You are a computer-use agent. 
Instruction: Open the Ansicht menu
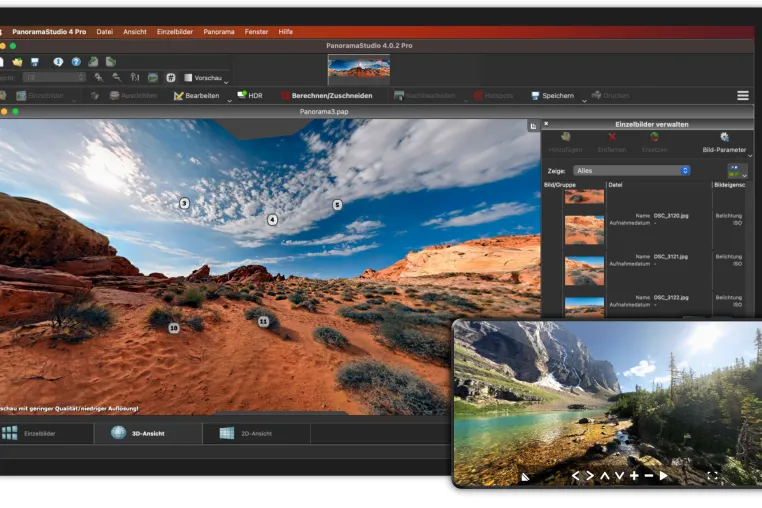tap(135, 32)
